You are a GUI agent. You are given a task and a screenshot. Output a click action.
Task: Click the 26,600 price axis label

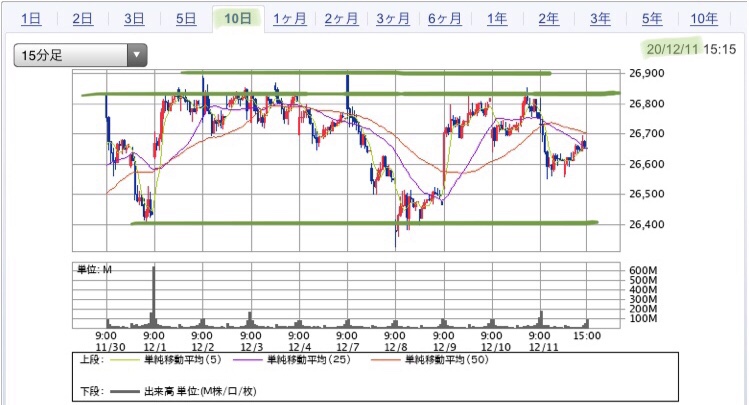[647, 164]
